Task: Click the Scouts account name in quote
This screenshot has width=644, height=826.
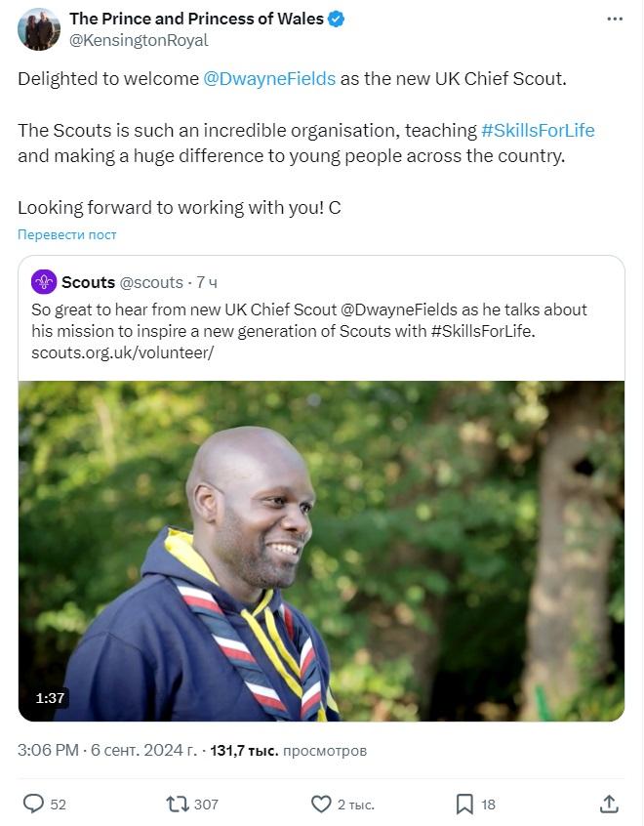Action: click(x=88, y=282)
